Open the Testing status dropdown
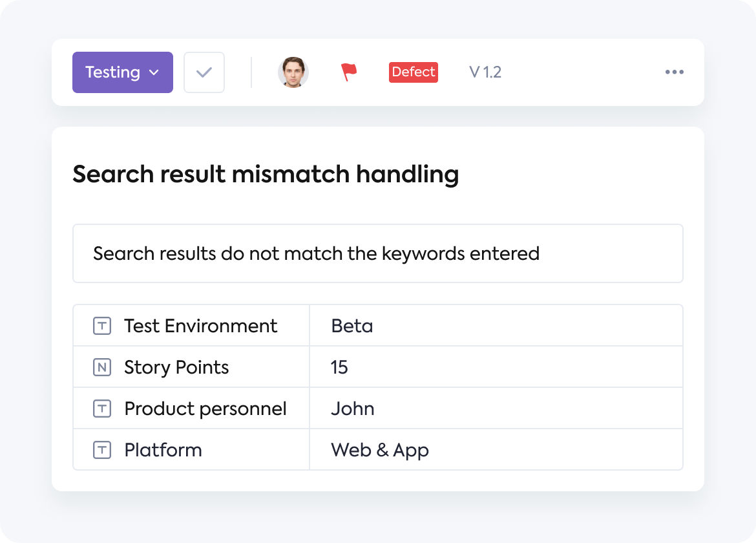The image size is (756, 543). pyautogui.click(x=123, y=72)
